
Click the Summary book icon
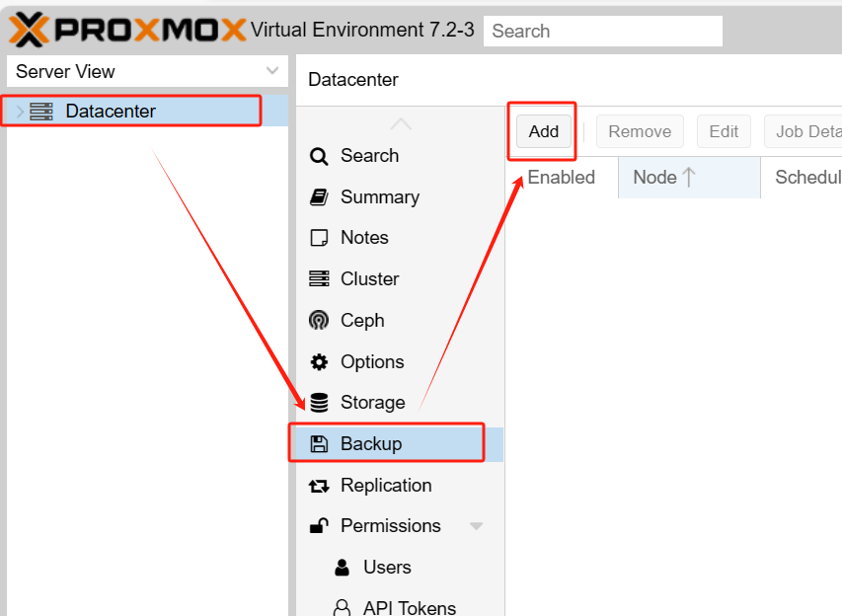[319, 197]
